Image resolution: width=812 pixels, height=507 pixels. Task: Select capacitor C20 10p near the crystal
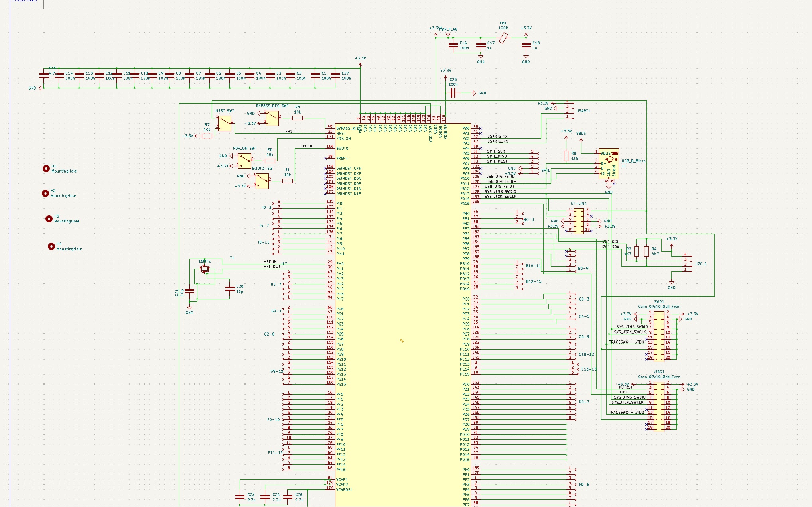tap(230, 288)
